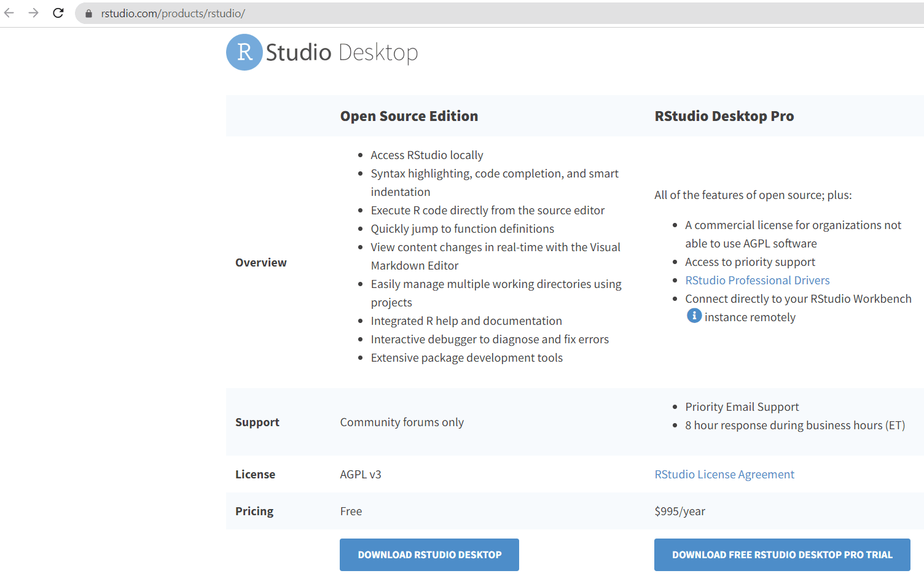Image resolution: width=924 pixels, height=576 pixels.
Task: Click the browser forward arrow
Action: (33, 13)
